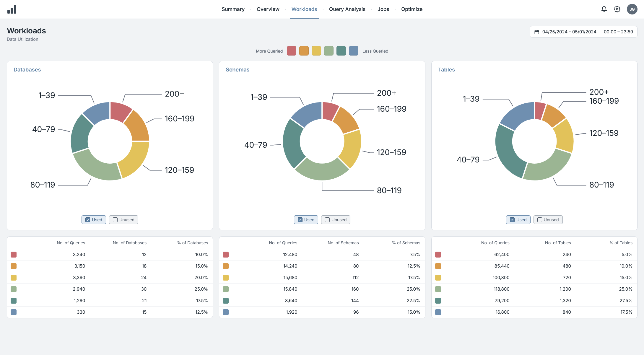The height and width of the screenshot is (355, 644).
Task: Uncheck Used in the Tables chart
Action: [518, 220]
